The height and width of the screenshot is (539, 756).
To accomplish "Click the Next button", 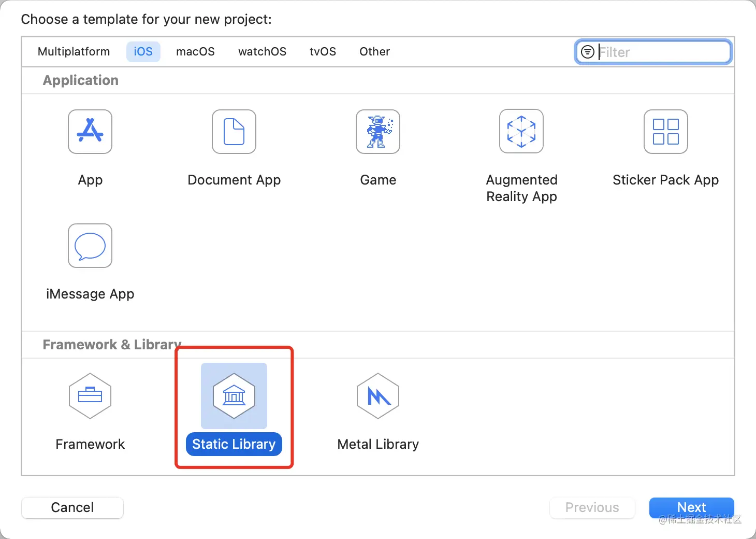I will 692,507.
